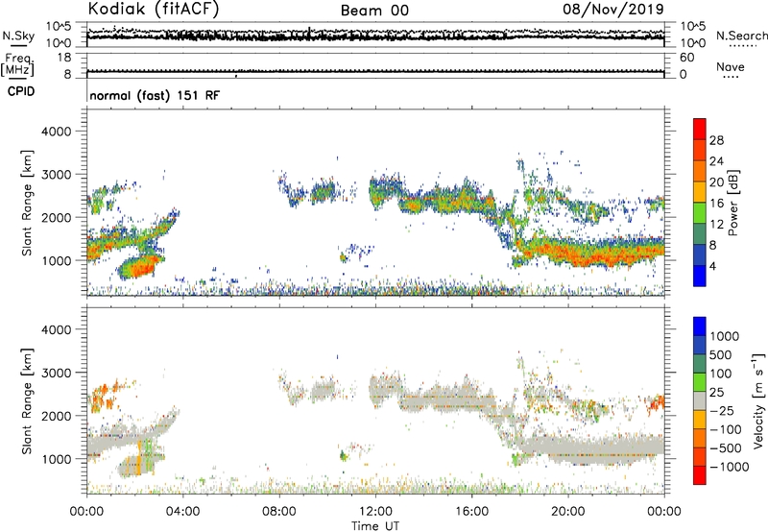Select the 'N.Search' legend label
Viewport: 768px width, 532px height.
click(741, 36)
